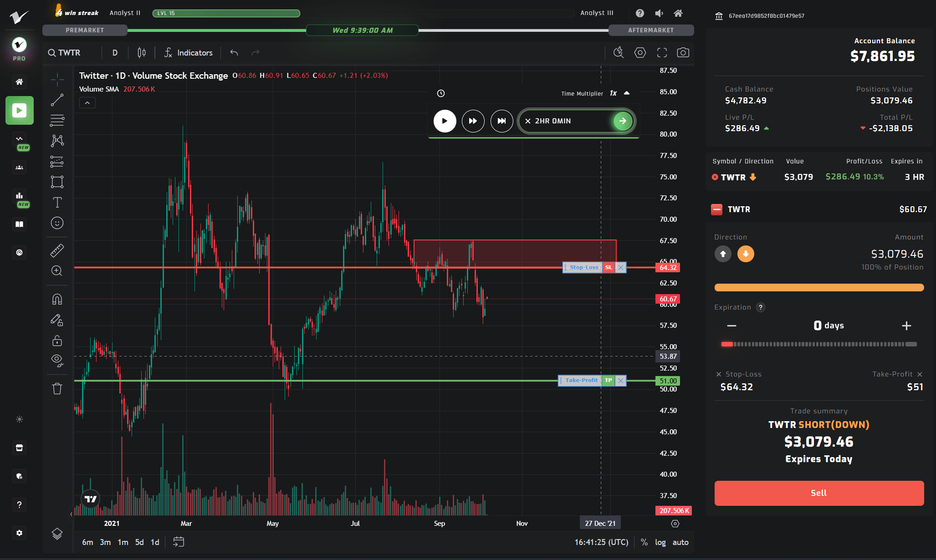This screenshot has height=560, width=936.
Task: Select the down direction arrow button
Action: tap(746, 254)
